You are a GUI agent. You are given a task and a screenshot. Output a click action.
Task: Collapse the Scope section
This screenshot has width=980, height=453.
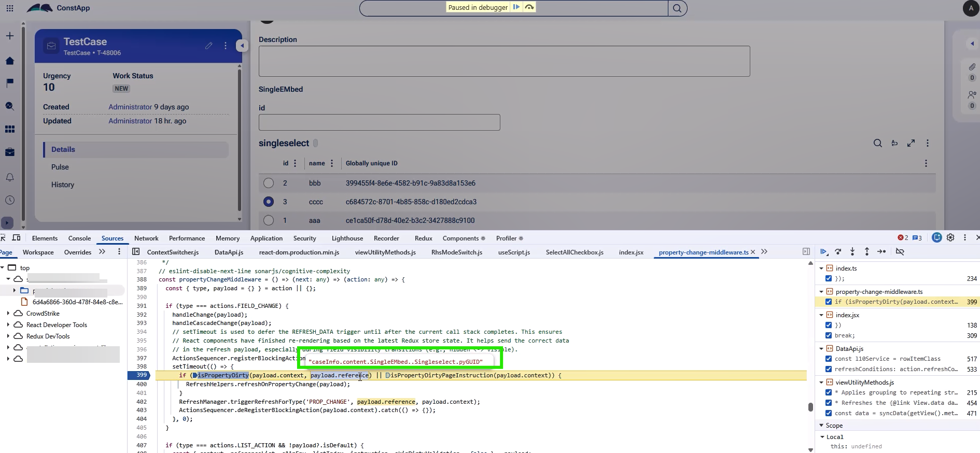tap(821, 426)
